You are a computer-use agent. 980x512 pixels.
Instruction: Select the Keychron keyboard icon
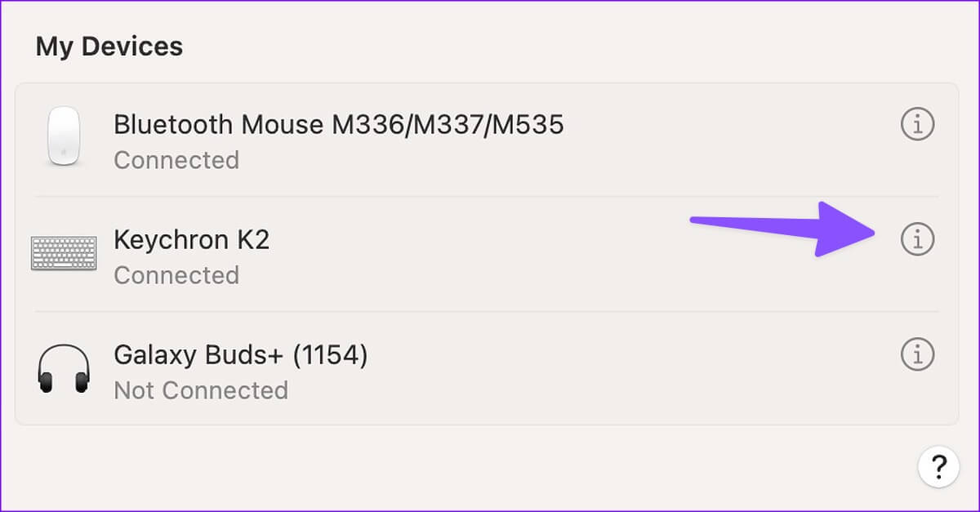(x=63, y=253)
